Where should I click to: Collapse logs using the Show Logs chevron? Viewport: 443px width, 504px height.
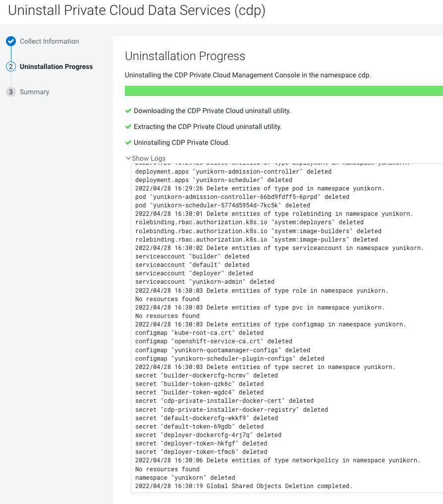pos(129,159)
